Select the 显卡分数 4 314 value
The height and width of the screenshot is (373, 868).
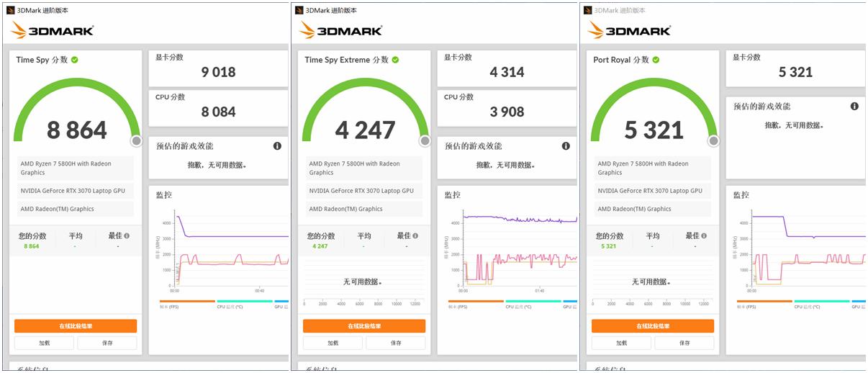(x=507, y=72)
